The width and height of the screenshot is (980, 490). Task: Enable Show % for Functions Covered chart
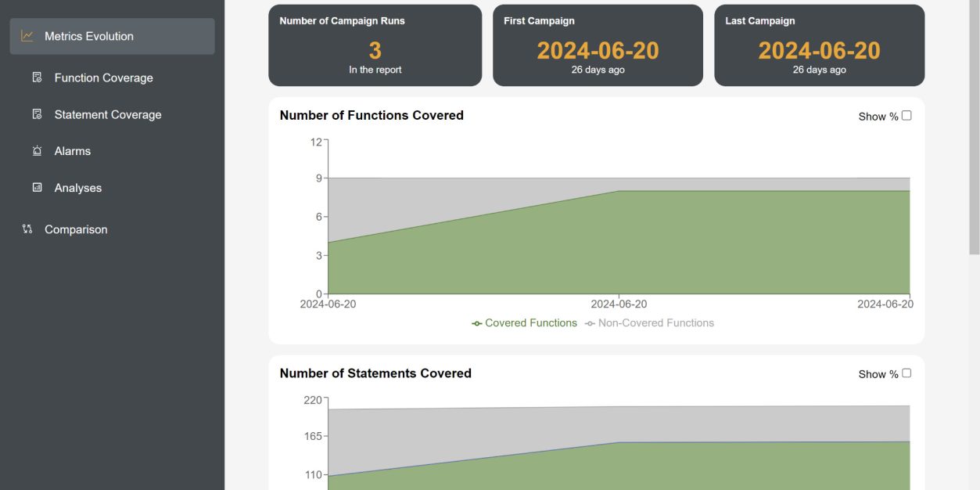(x=906, y=115)
